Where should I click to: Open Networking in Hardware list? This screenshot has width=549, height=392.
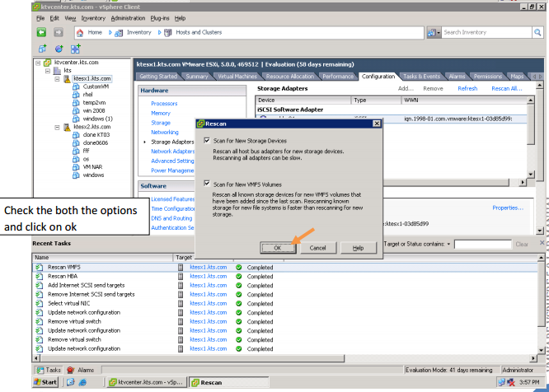coord(165,133)
